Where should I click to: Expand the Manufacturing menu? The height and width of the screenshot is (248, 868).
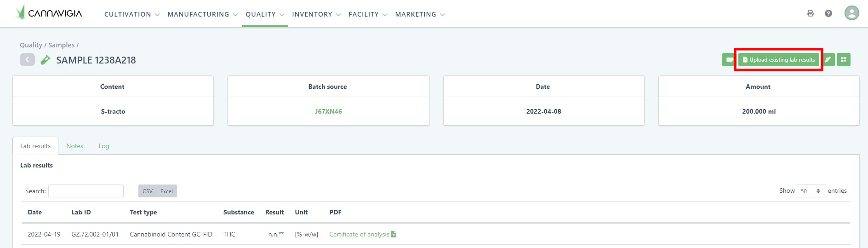tap(202, 14)
